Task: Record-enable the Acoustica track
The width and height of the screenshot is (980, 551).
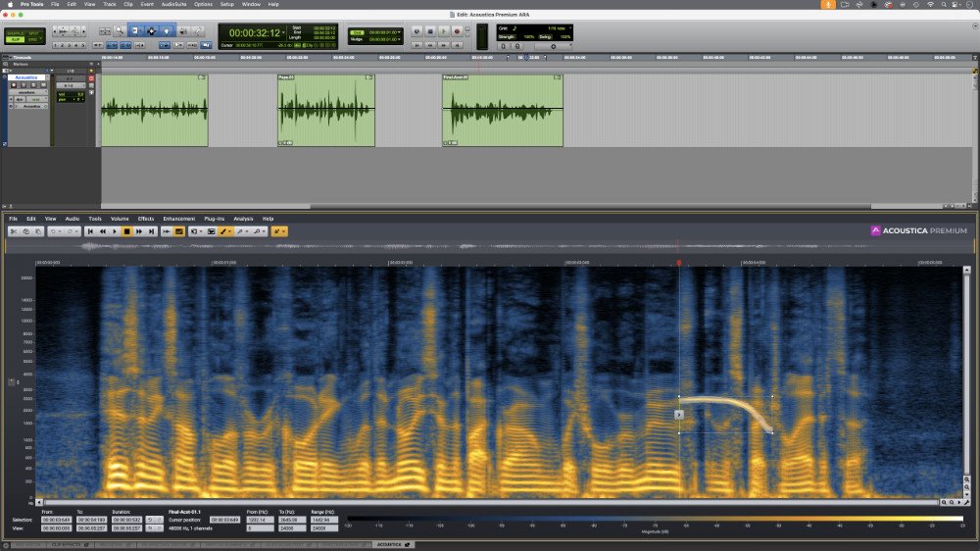Action: point(14,85)
